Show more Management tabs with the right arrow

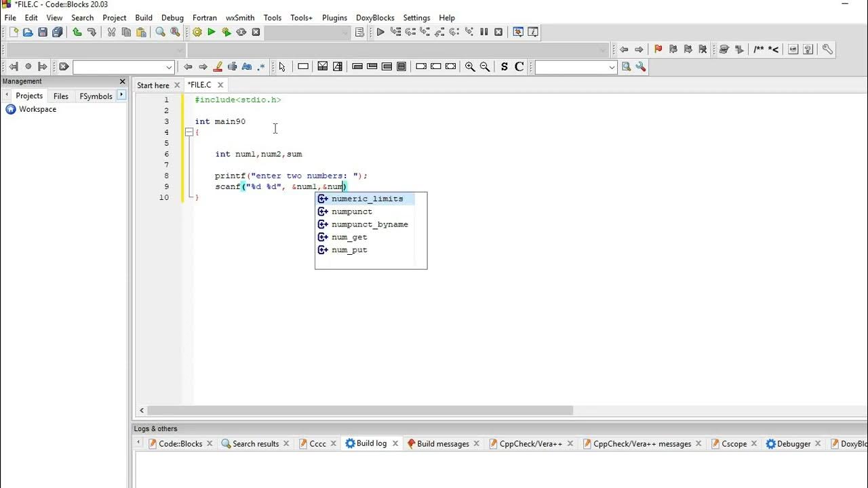coord(121,96)
